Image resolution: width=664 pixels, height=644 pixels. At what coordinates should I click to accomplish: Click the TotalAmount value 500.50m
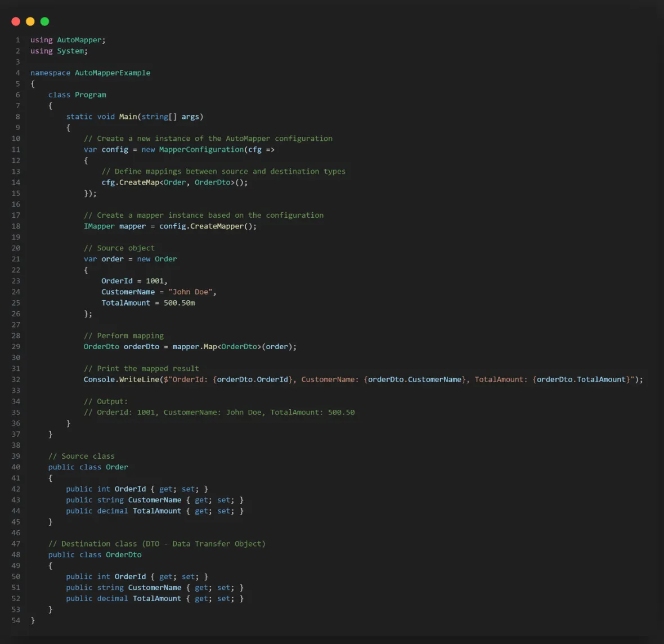click(180, 302)
